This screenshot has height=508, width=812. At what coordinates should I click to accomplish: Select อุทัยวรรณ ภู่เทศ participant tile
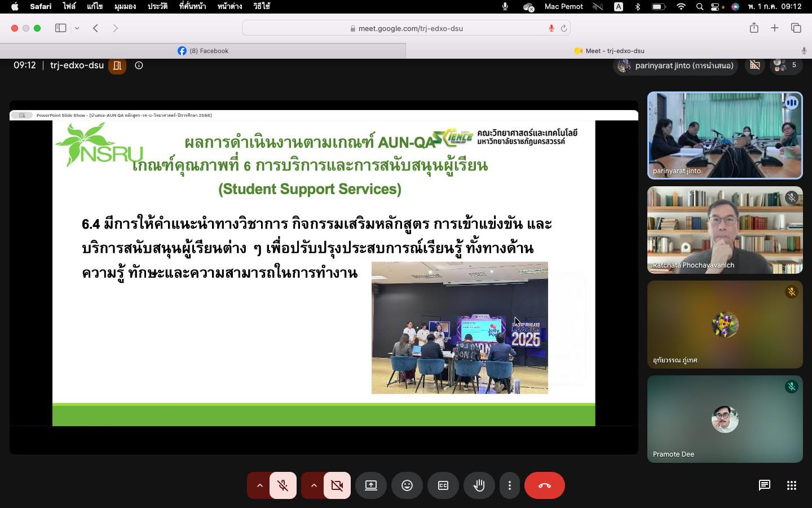725,325
